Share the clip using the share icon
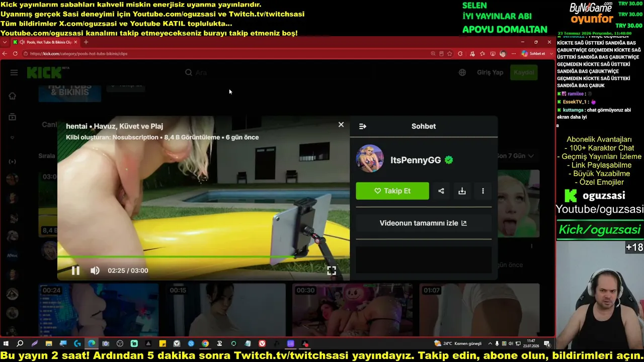The image size is (644, 362). [441, 191]
